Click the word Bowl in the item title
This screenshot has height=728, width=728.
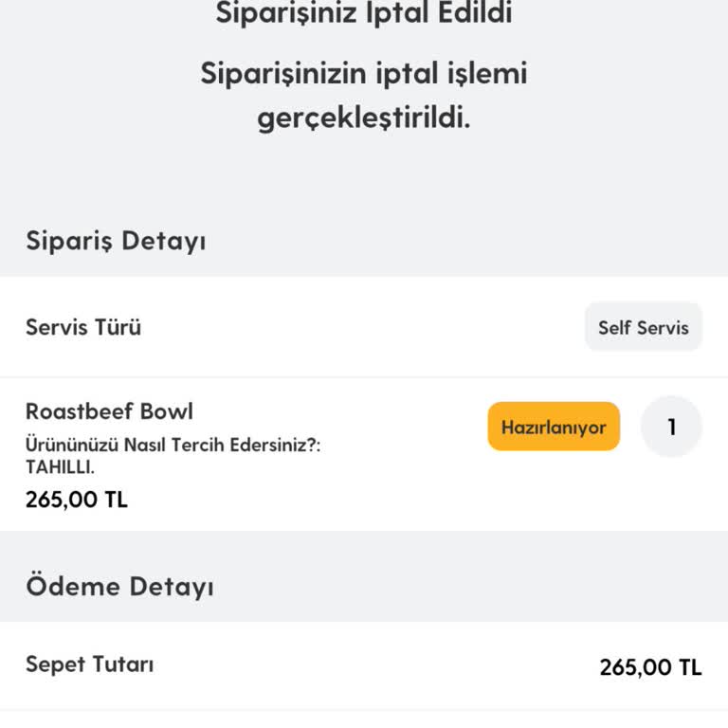167,411
